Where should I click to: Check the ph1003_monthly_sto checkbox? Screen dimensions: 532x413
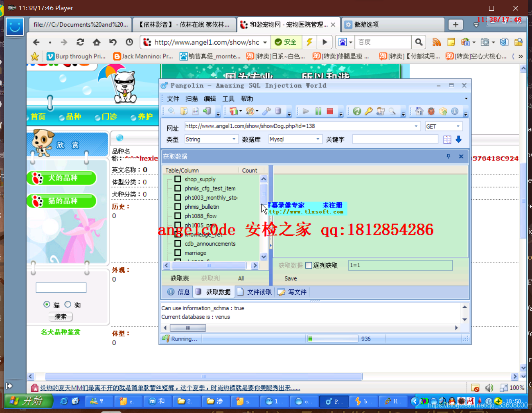tap(178, 197)
